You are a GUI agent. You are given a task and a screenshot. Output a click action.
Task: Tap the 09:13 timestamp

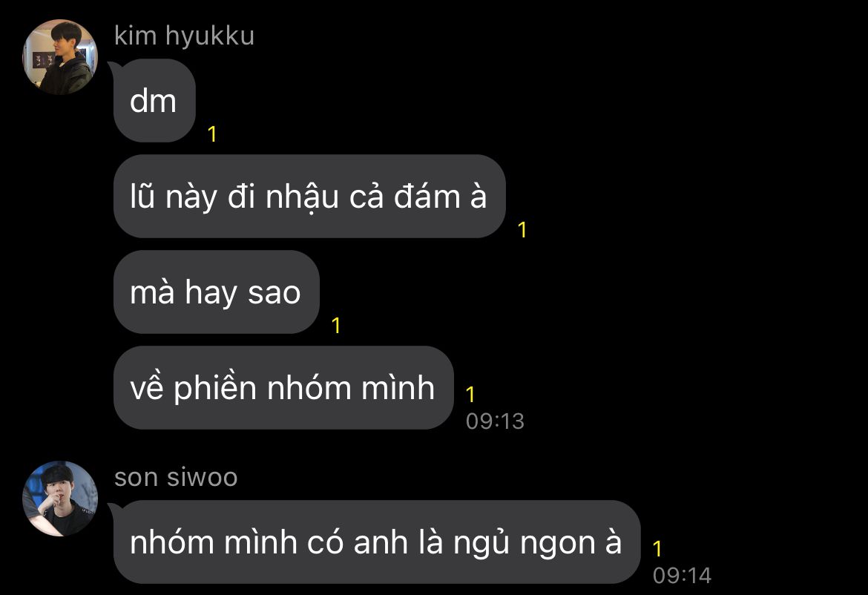coord(495,421)
